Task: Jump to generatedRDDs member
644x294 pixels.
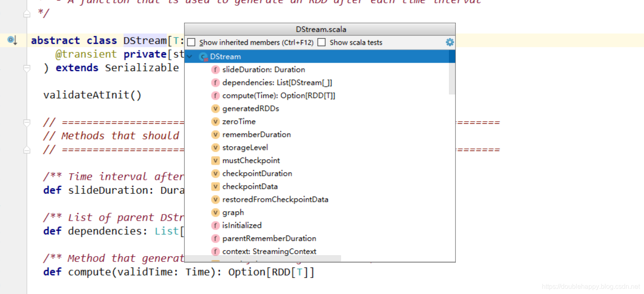Action: 250,109
